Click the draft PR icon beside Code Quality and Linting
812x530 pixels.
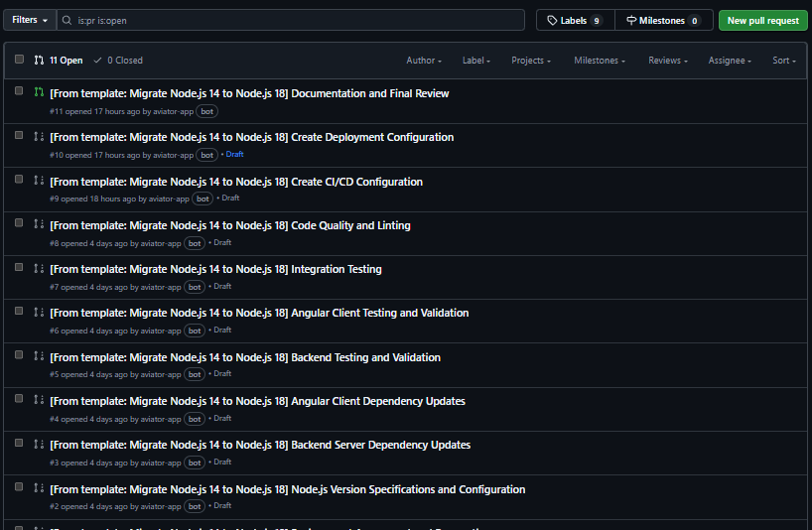click(x=39, y=224)
